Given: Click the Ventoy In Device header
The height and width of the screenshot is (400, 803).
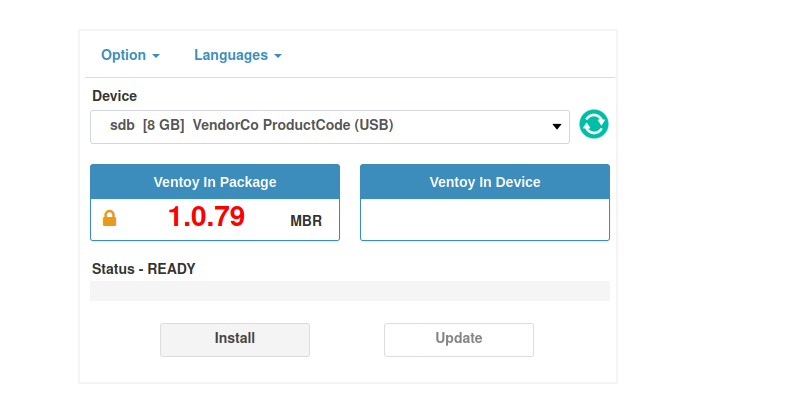Looking at the screenshot, I should point(485,182).
